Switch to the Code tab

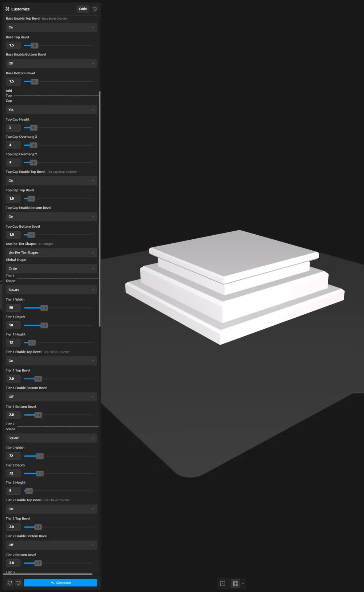point(83,9)
